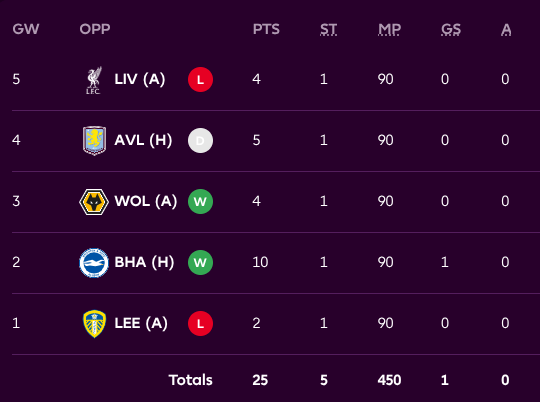Click the MP column header abbreviation

389,29
